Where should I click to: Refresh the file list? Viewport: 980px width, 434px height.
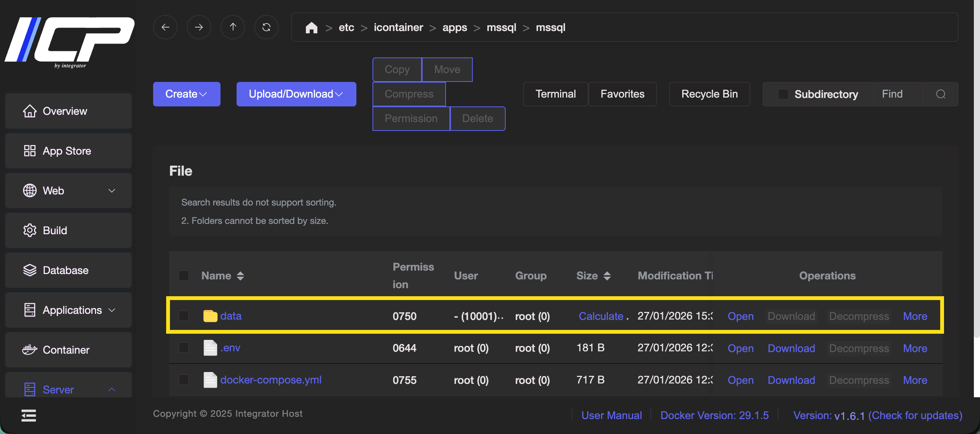tap(266, 27)
